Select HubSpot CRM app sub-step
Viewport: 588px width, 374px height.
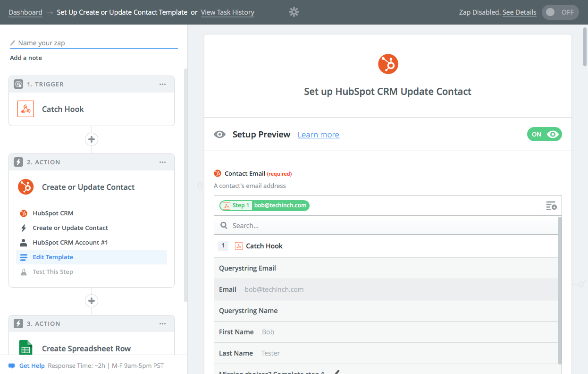click(92, 213)
